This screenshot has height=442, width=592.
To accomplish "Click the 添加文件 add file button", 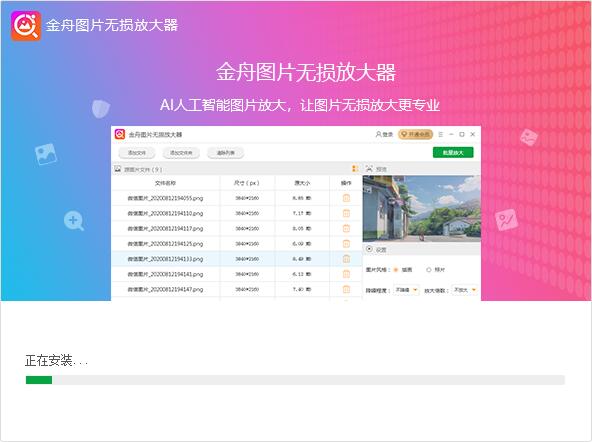I will [x=137, y=153].
